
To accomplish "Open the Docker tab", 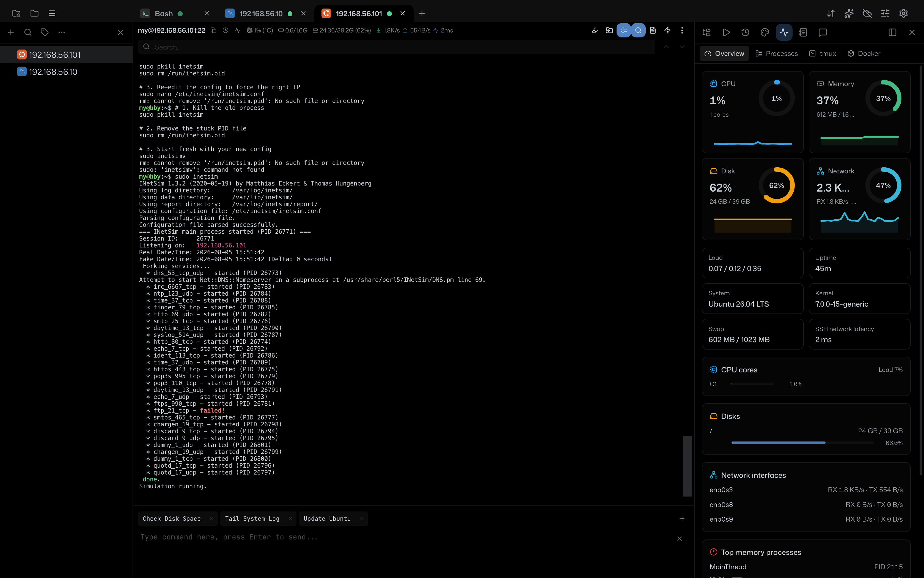I will coord(864,53).
